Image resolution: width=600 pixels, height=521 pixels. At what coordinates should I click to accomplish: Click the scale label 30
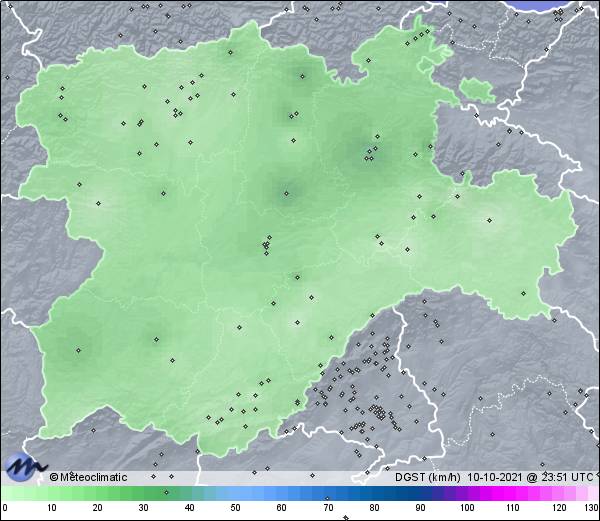click(143, 508)
